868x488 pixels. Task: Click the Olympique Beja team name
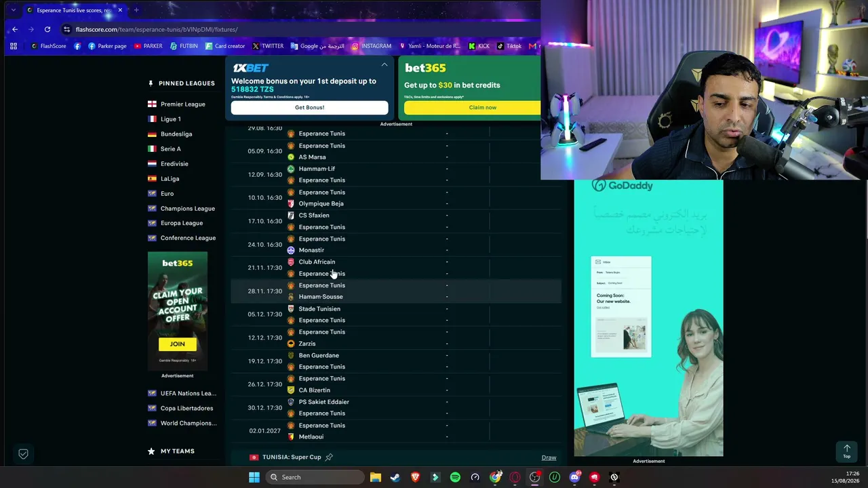coord(321,203)
